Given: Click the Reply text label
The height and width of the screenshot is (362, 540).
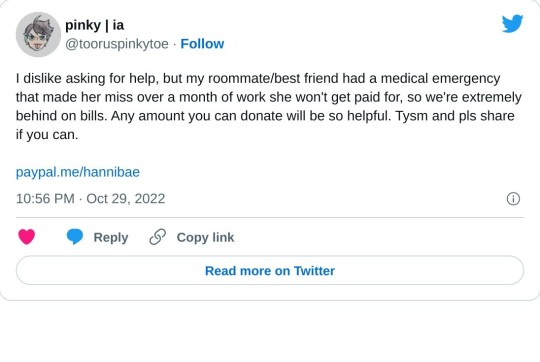Looking at the screenshot, I should click(x=111, y=237).
